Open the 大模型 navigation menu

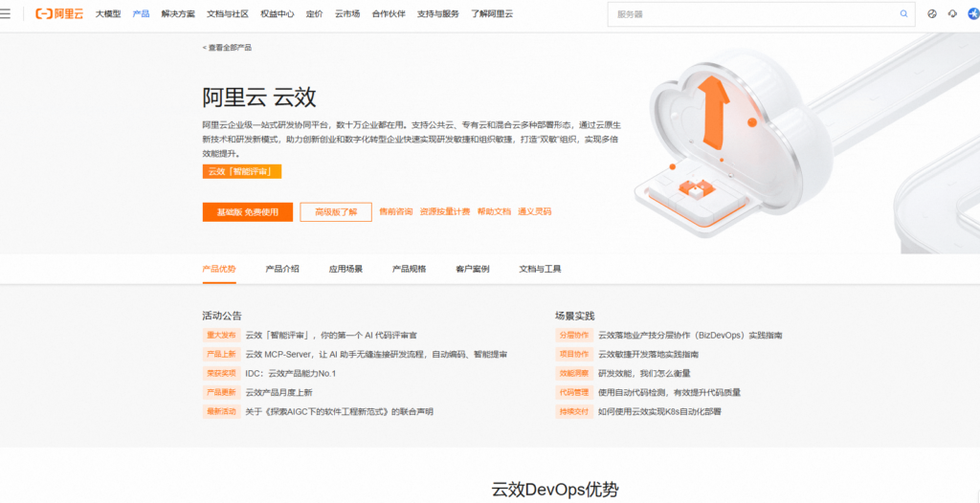click(x=108, y=14)
